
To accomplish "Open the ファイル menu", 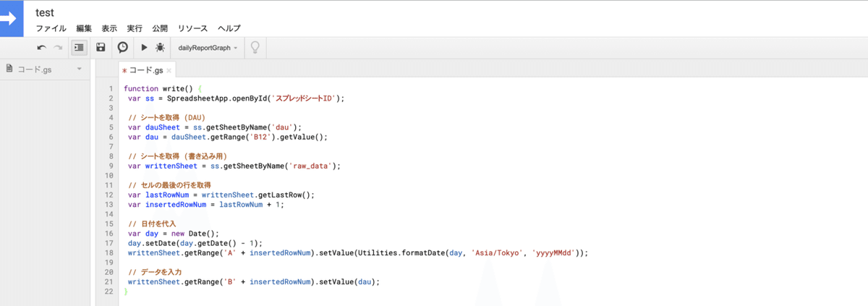I will (x=51, y=28).
